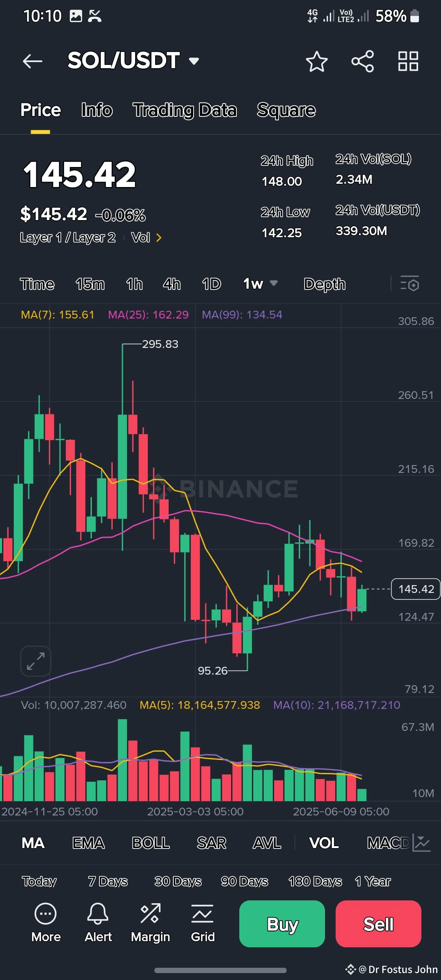
Task: Toggle VOL sub-indicator
Action: pos(324,843)
